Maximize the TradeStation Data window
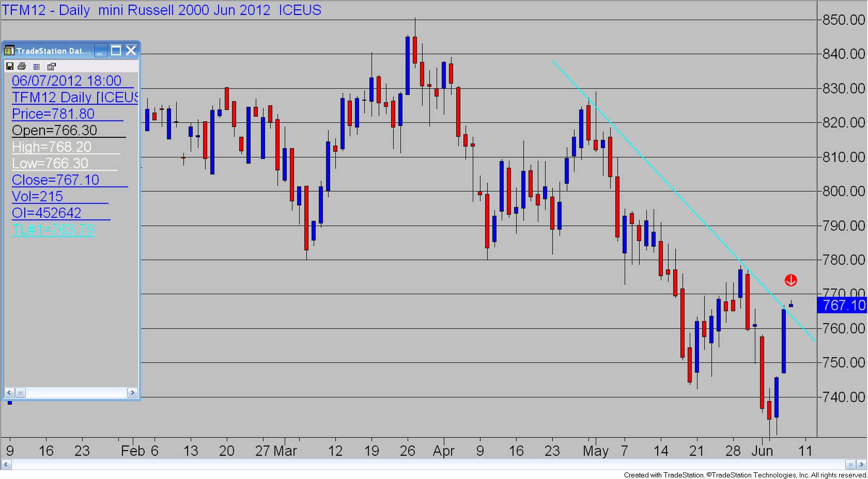 (x=116, y=50)
